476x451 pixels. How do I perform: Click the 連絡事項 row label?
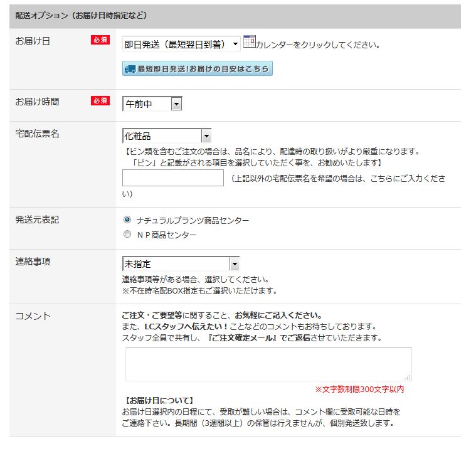coord(33,262)
